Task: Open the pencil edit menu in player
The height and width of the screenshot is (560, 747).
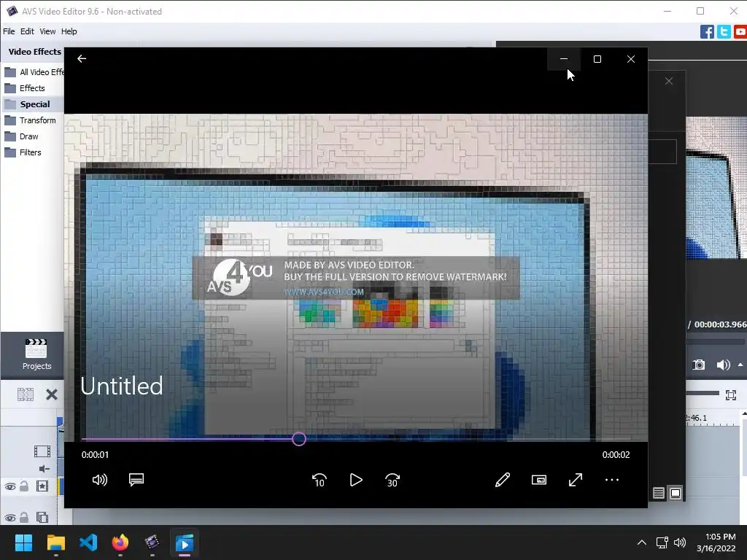Action: 503,480
